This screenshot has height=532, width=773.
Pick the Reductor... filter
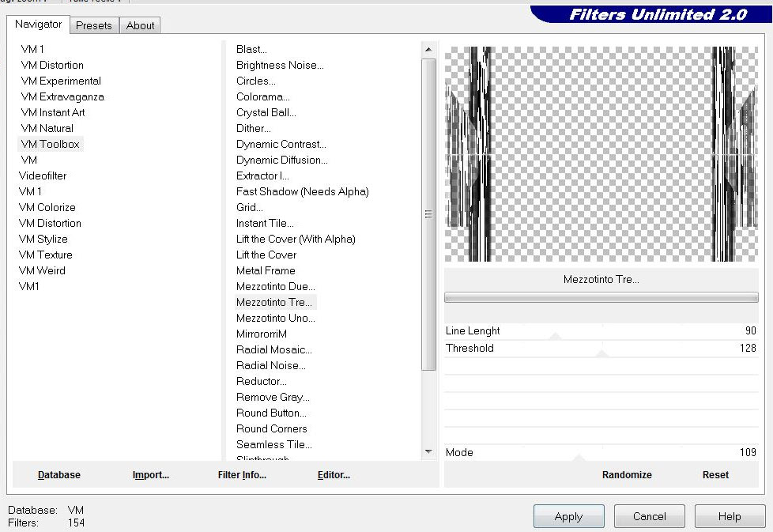click(x=261, y=381)
